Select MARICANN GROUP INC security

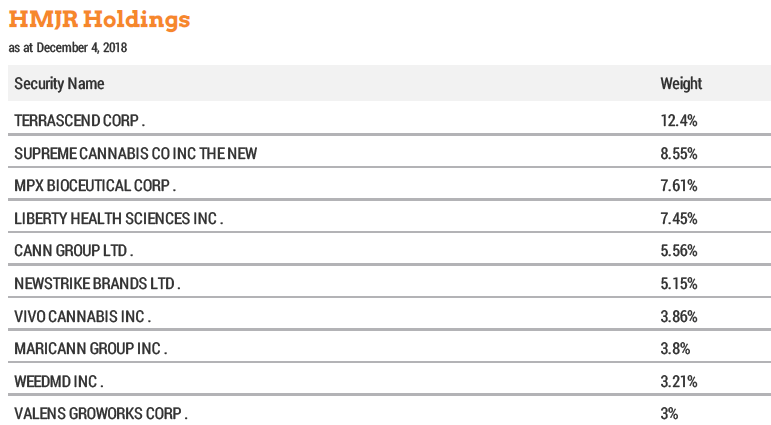(90, 349)
